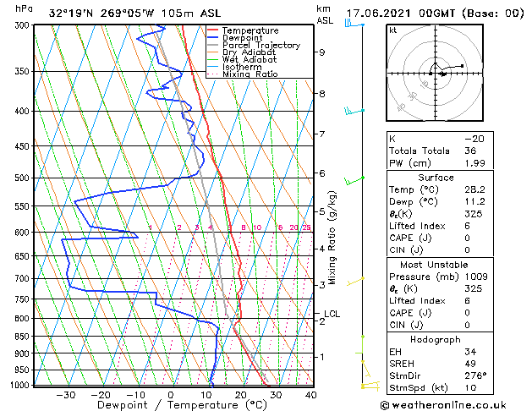Viewport: 532px width, 411px height.
Task: Click the red Temperature line sample in legend
Action: [x=213, y=30]
